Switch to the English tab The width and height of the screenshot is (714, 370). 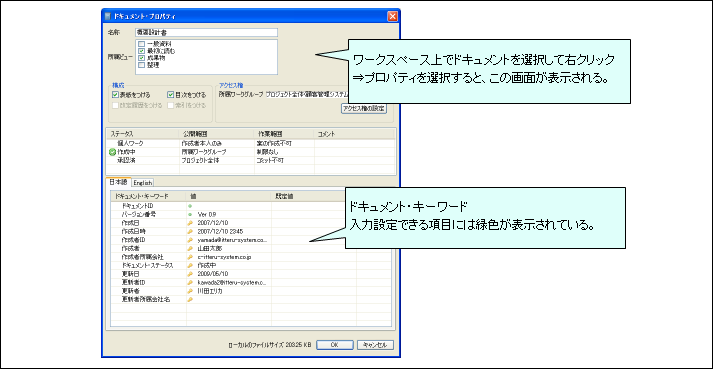pos(143,182)
